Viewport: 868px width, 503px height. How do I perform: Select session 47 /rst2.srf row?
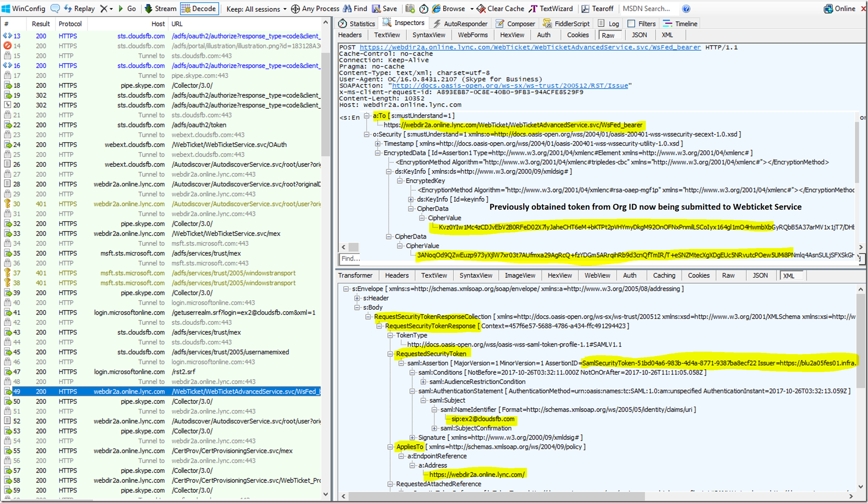[x=162, y=371]
